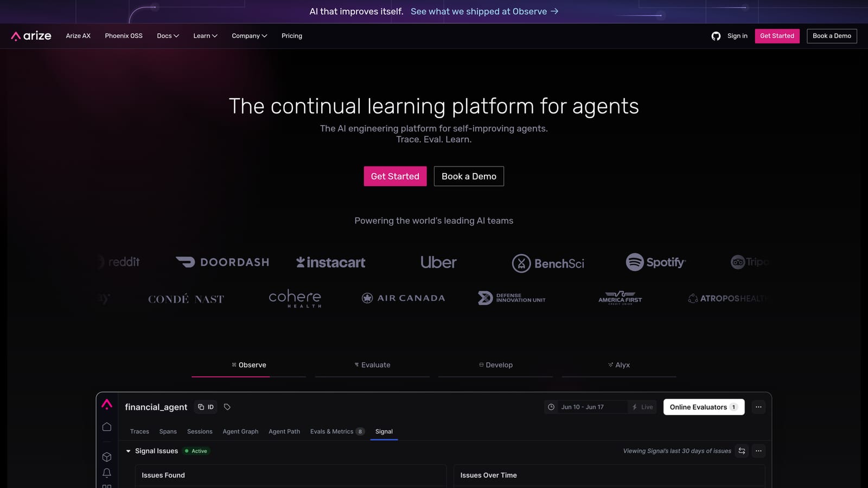This screenshot has height=488, width=868.
Task: Click Sign in link
Action: [737, 36]
